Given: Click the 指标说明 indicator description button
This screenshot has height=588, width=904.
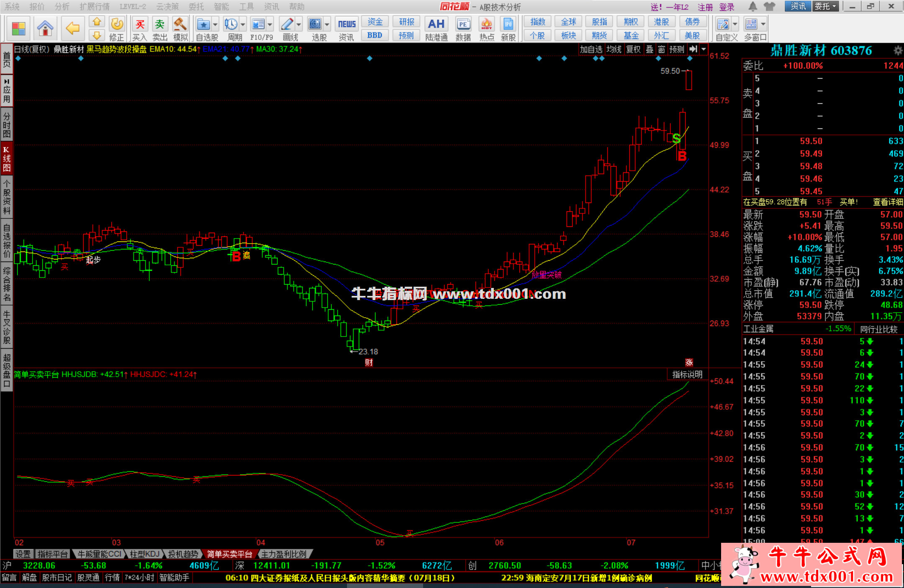Looking at the screenshot, I should click(x=687, y=375).
